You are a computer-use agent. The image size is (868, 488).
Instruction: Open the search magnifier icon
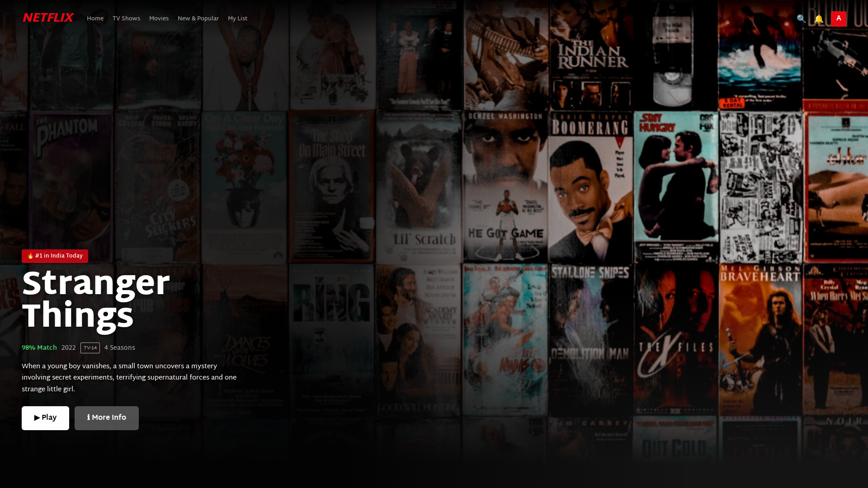point(801,19)
